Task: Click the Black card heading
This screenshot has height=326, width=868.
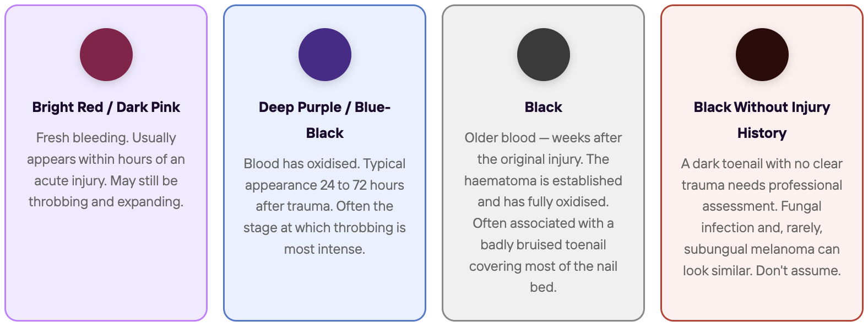Action: point(544,107)
